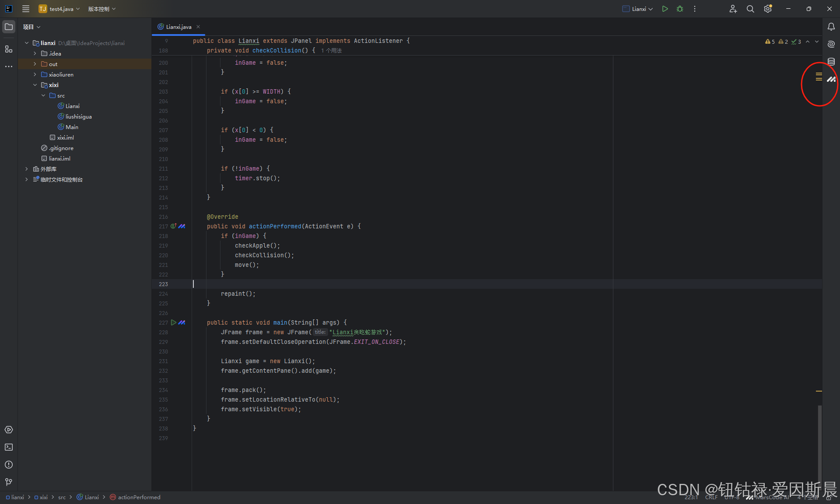Image resolution: width=840 pixels, height=504 pixels.
Task: Toggle the Structure tool window icon
Action: point(9,49)
